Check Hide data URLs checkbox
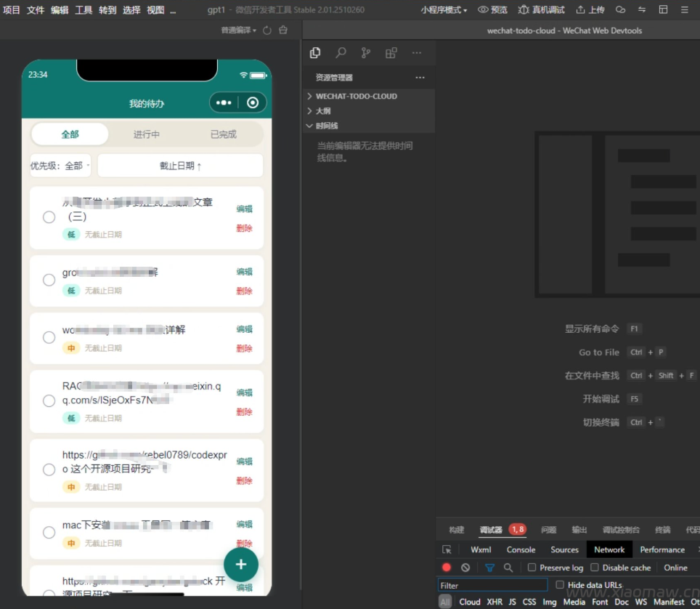Screen dimensions: 700x609 point(560,584)
